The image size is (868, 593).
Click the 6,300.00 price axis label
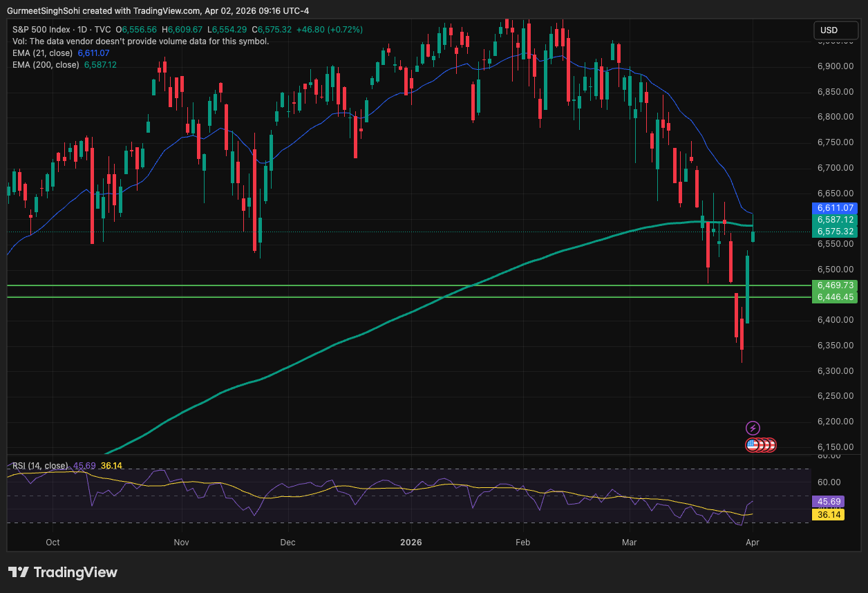837,371
